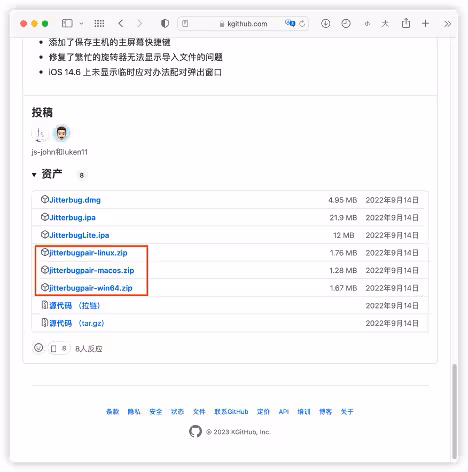Screen dimensions: 468x472
Task: Go back with the left arrow
Action: coord(121,23)
